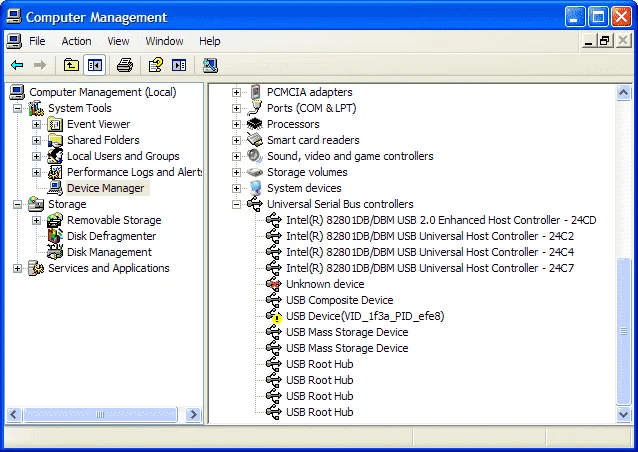
Task: Click the Disk Management icon
Action: click(x=55, y=252)
